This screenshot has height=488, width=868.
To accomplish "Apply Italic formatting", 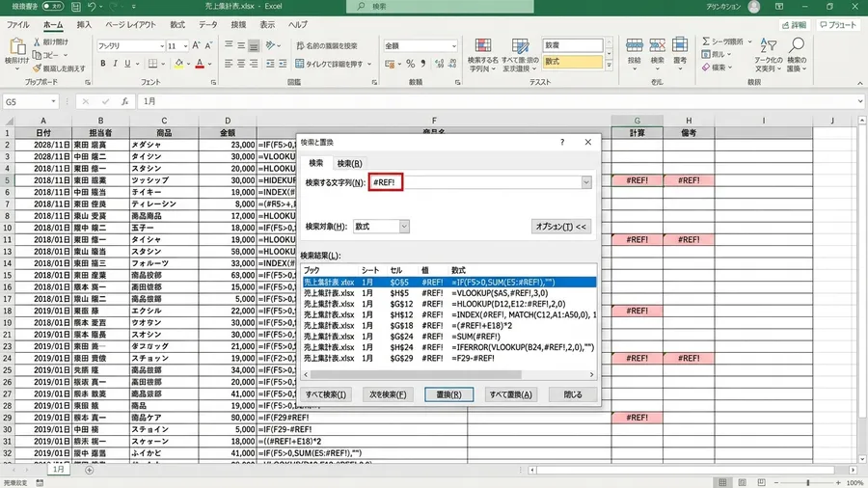I will point(115,64).
